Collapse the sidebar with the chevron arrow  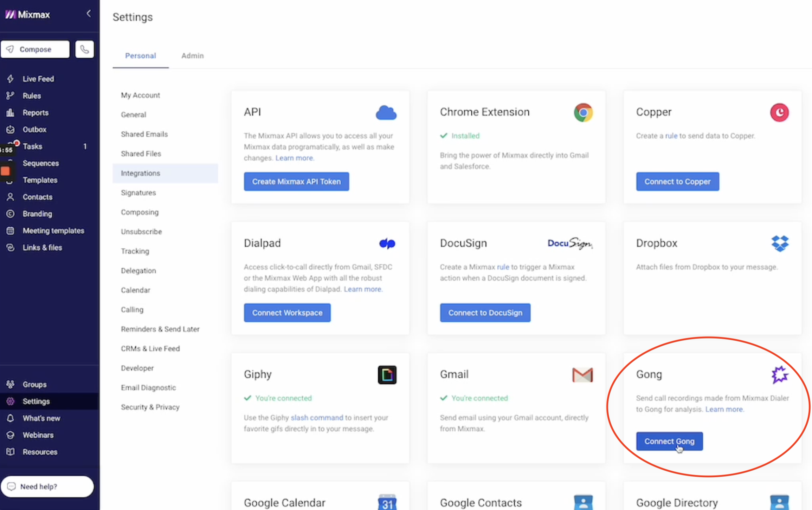(88, 14)
